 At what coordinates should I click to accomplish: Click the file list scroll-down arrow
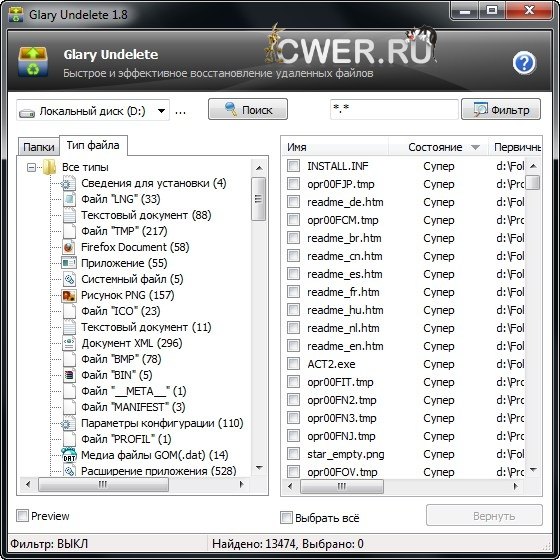(x=533, y=470)
